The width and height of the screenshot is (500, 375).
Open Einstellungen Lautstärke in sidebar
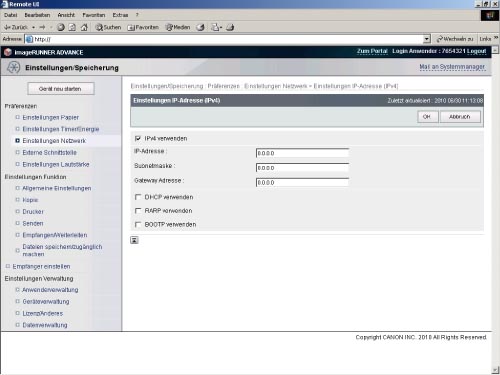[x=56, y=164]
